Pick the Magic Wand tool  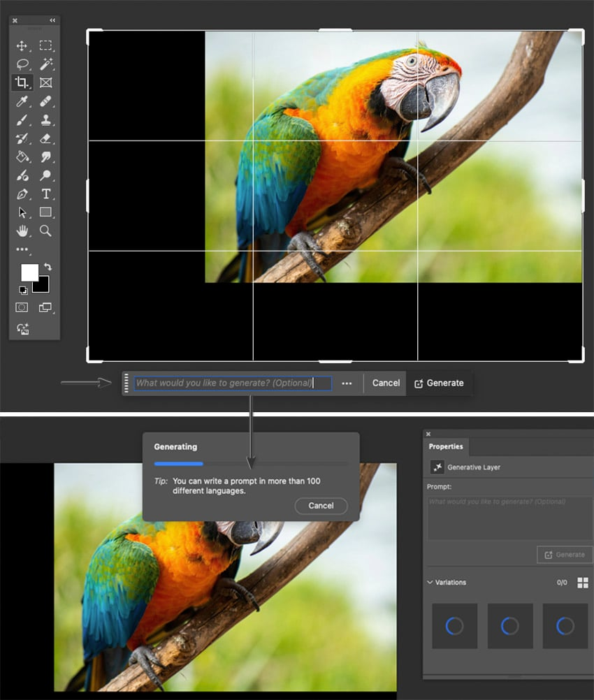point(46,64)
